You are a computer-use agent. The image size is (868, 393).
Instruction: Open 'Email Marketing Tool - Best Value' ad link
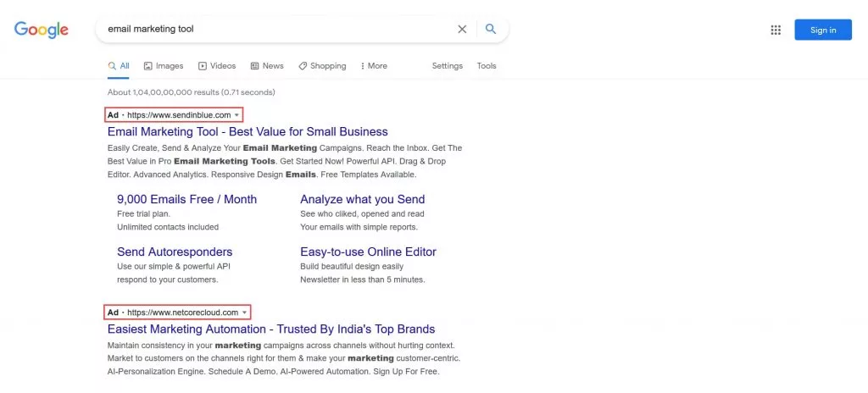pos(248,132)
